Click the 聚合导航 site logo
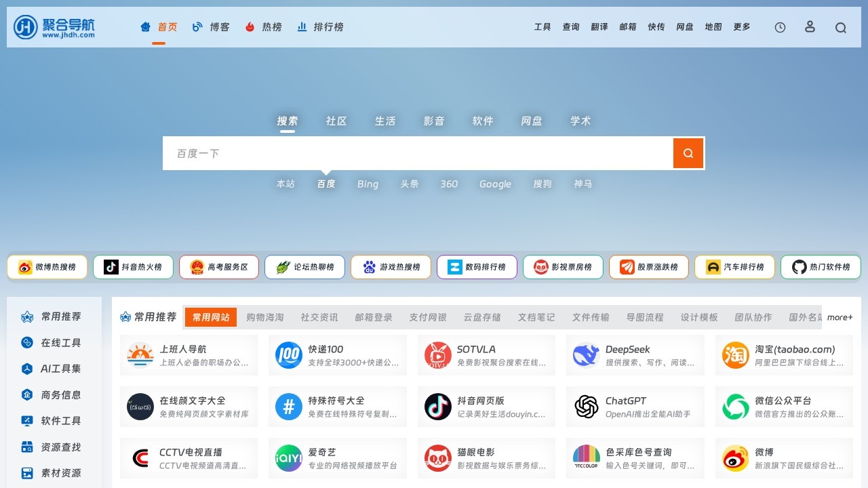This screenshot has height=488, width=868. tap(54, 27)
